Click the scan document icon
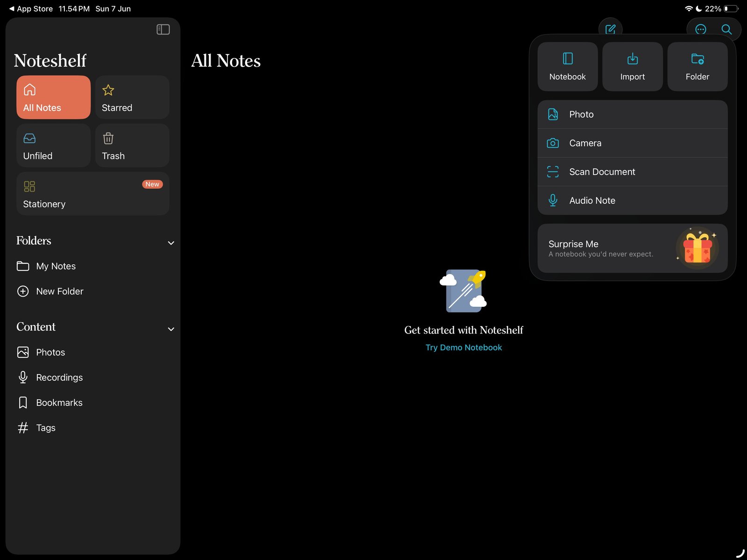The width and height of the screenshot is (747, 560). 553,172
